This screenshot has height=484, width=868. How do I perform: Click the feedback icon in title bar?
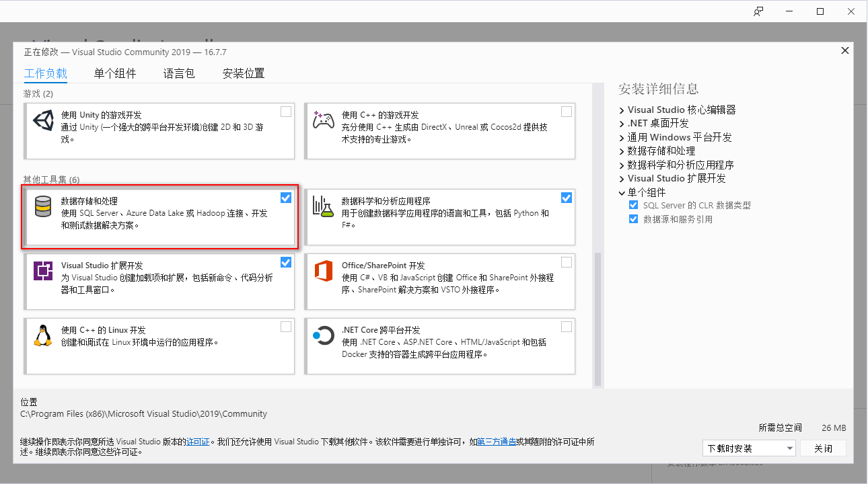758,11
